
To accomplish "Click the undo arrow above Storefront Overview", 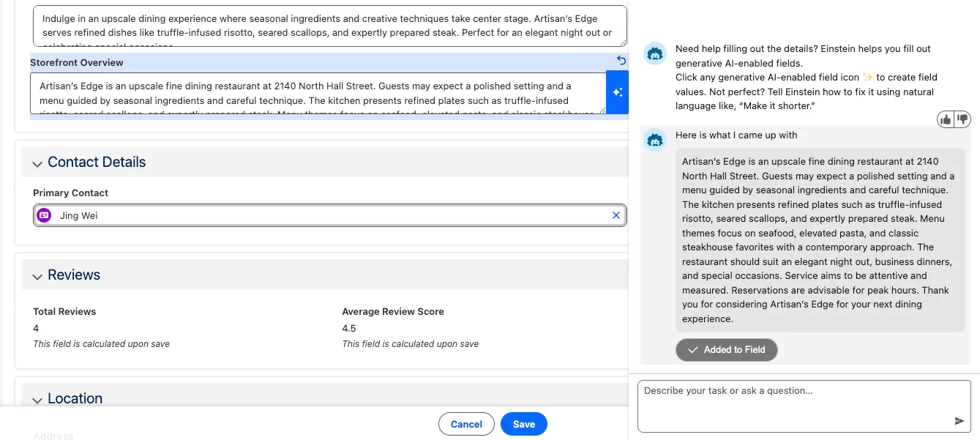I will 621,61.
